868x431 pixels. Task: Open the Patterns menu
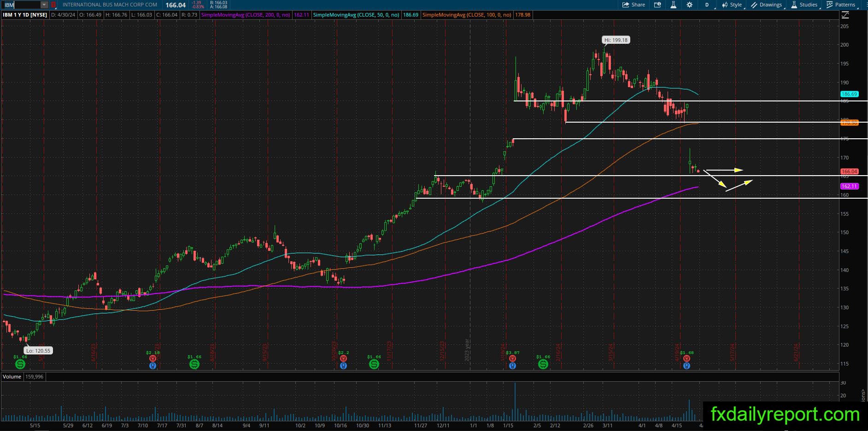coord(841,5)
